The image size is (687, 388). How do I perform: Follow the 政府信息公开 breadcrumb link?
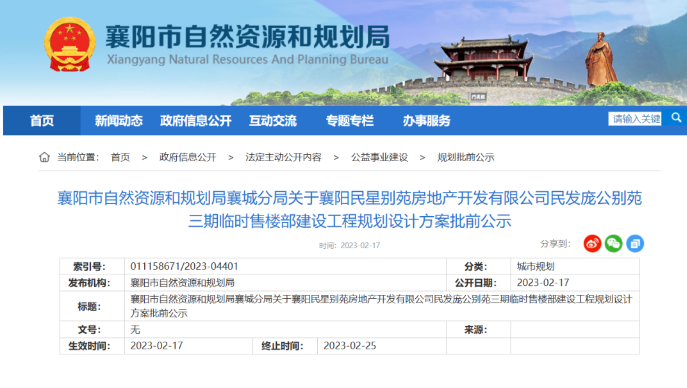click(x=188, y=157)
